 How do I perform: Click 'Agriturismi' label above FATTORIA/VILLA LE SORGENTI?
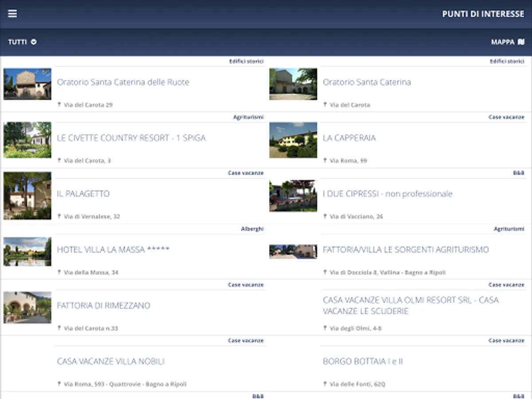coord(509,229)
